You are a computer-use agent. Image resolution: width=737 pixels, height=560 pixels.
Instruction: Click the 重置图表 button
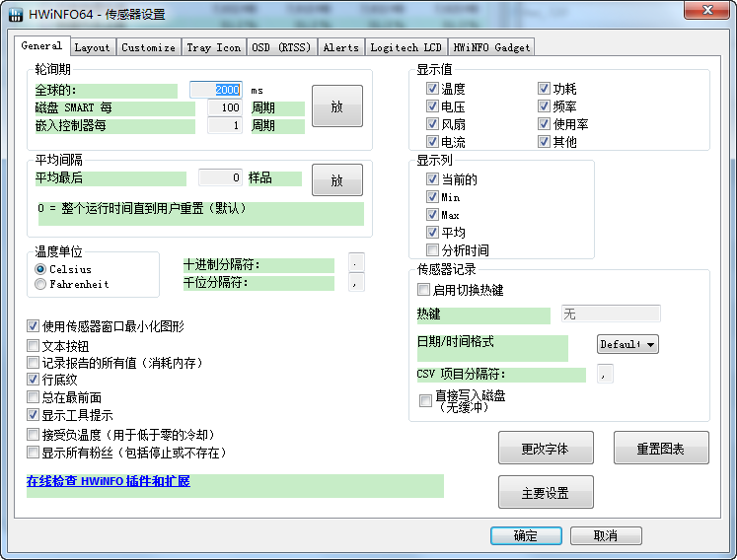[x=661, y=449]
